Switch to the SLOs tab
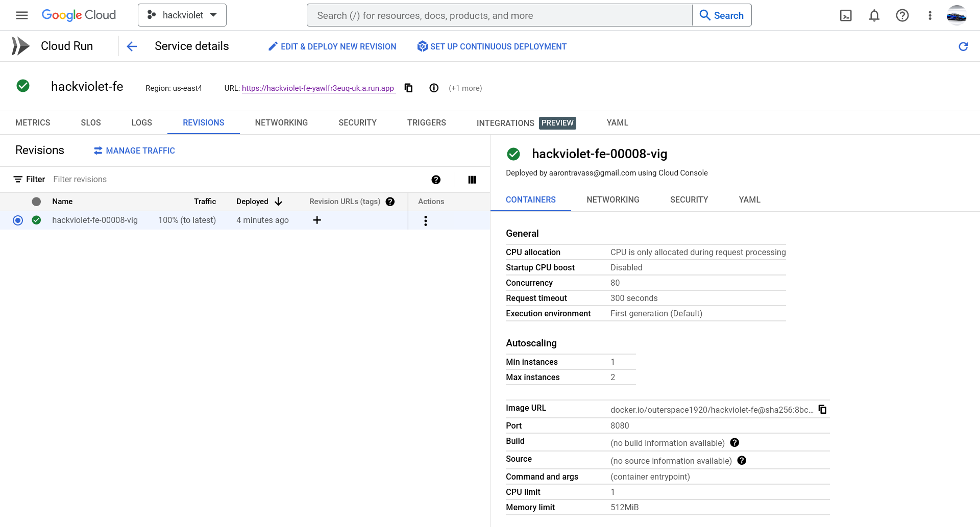Viewport: 980px width, 527px height. point(91,122)
